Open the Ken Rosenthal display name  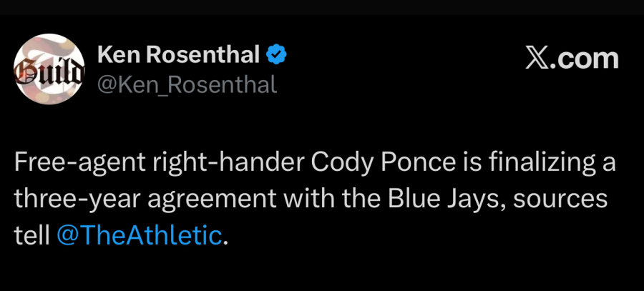coord(177,55)
